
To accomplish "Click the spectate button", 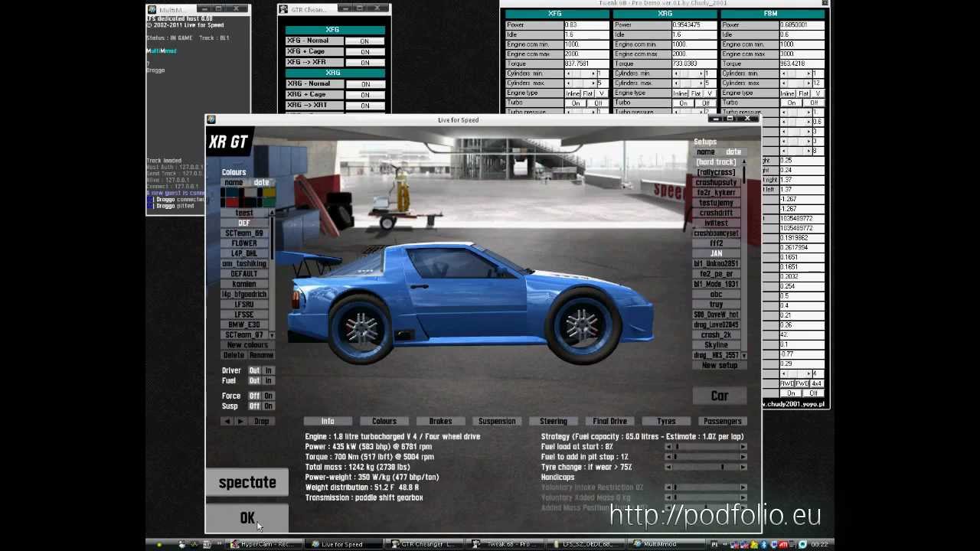I will [247, 482].
